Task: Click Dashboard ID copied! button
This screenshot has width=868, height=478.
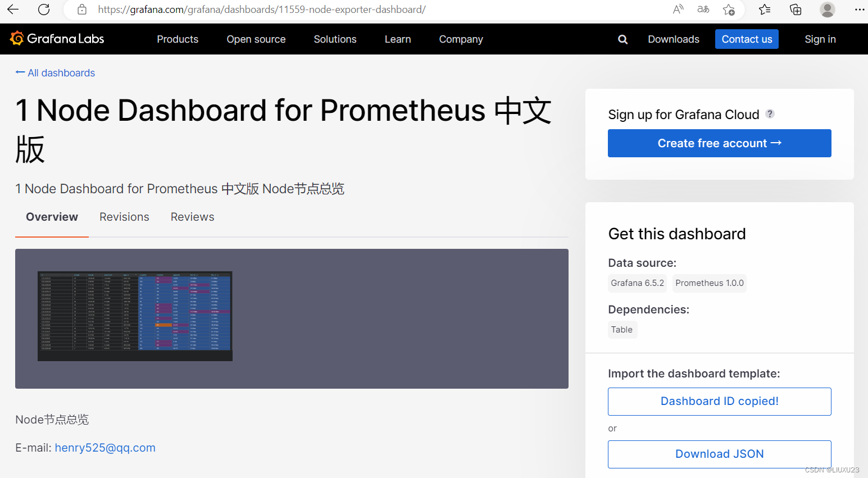Action: (719, 402)
